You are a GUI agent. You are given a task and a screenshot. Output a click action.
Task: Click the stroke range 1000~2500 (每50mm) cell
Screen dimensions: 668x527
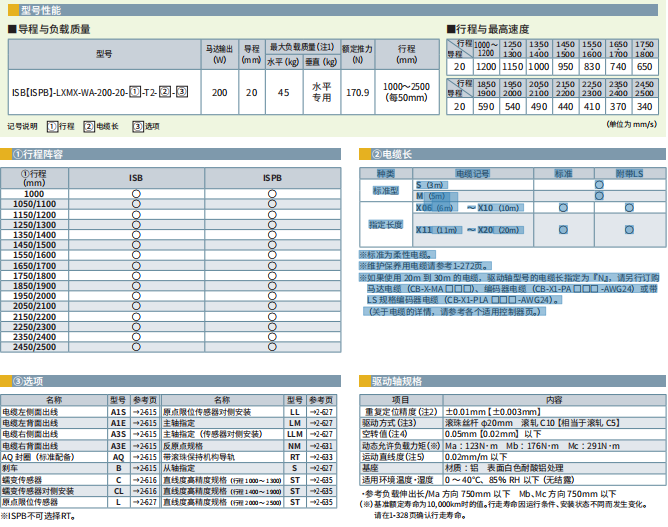(x=406, y=92)
